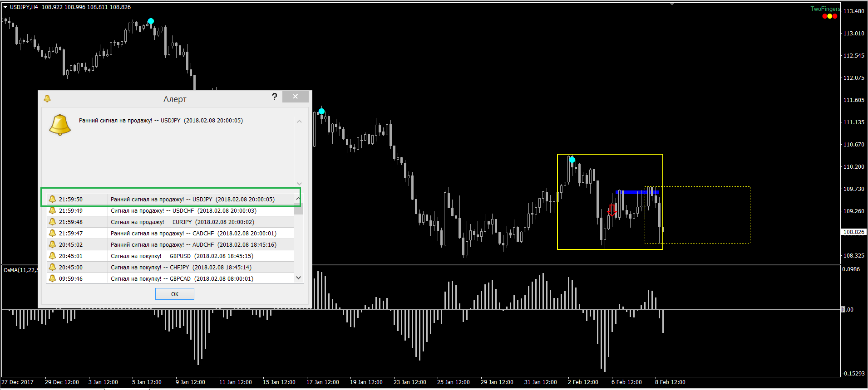Click the large golden bell beside alert message
Viewport: 868px width, 390px height.
pyautogui.click(x=60, y=125)
